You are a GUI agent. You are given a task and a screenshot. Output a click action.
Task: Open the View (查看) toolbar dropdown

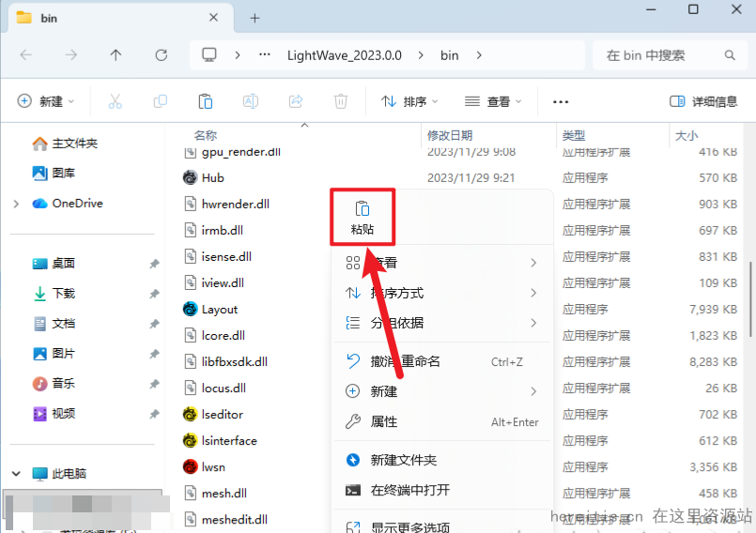coord(493,101)
